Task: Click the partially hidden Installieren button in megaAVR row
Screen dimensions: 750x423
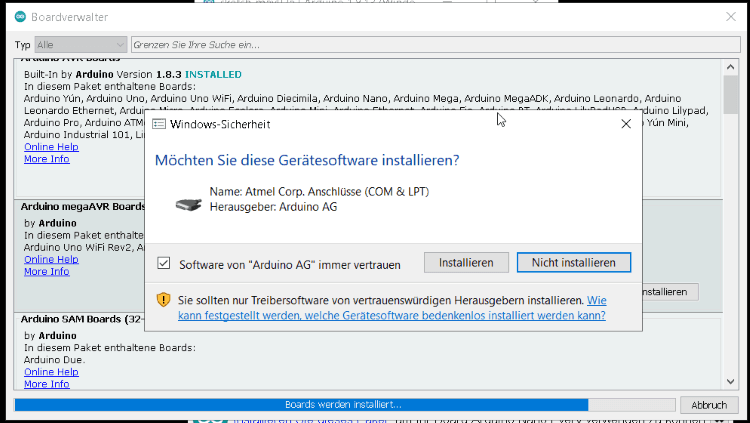Action: point(670,292)
